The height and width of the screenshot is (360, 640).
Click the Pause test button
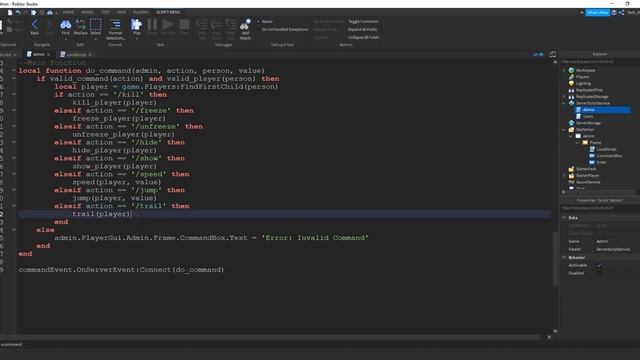(152, 24)
